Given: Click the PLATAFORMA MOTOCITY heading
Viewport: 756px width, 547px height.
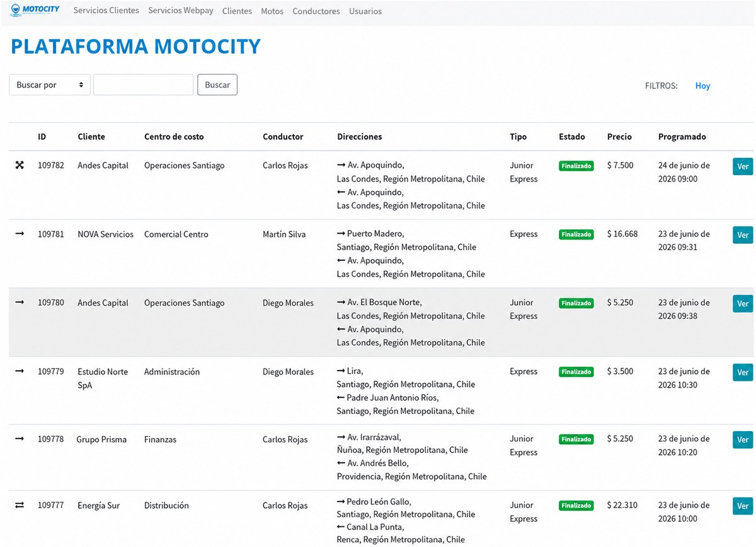Looking at the screenshot, I should tap(135, 46).
